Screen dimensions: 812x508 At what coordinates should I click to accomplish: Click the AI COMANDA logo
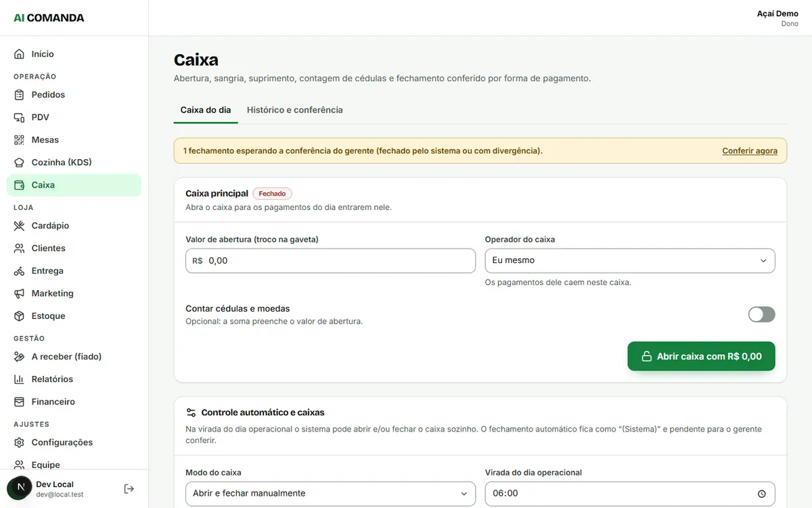(49, 18)
